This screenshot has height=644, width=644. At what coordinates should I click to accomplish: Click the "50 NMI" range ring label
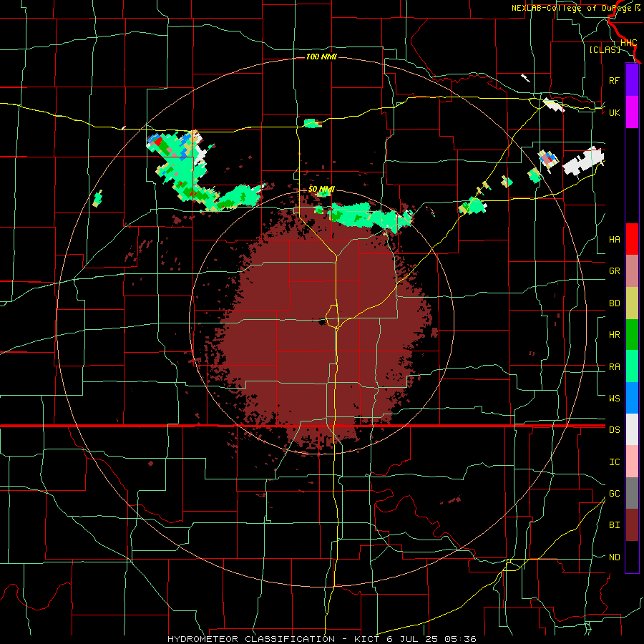pyautogui.click(x=321, y=189)
